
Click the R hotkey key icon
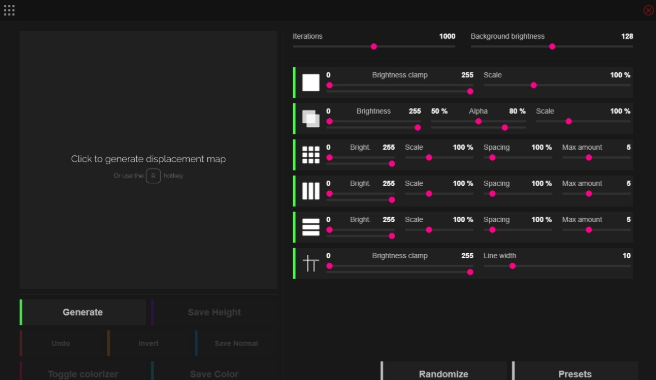point(153,176)
